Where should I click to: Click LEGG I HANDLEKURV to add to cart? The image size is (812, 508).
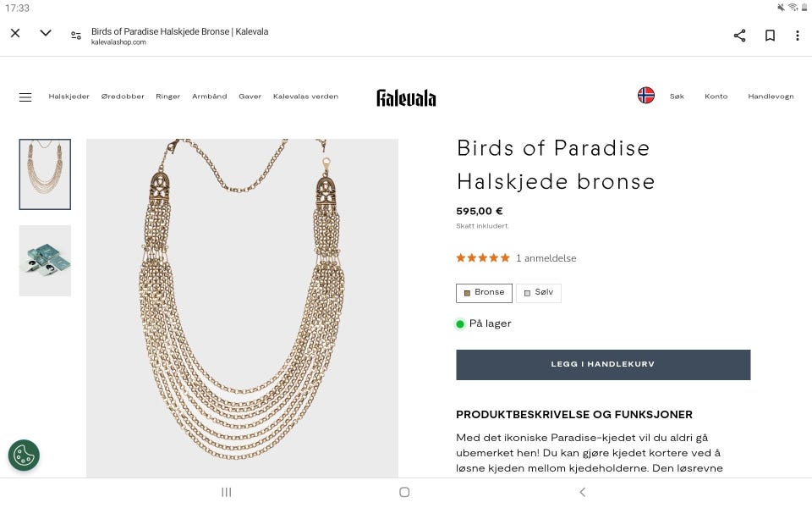pyautogui.click(x=603, y=364)
